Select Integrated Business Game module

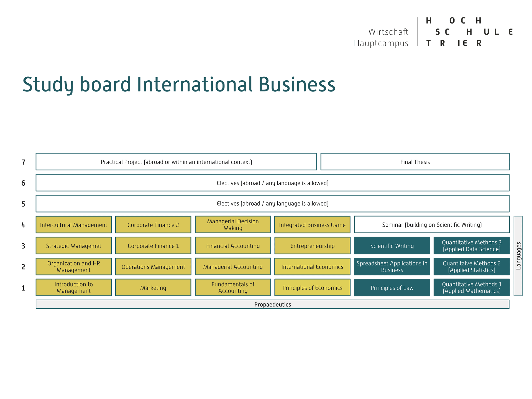pyautogui.click(x=312, y=225)
